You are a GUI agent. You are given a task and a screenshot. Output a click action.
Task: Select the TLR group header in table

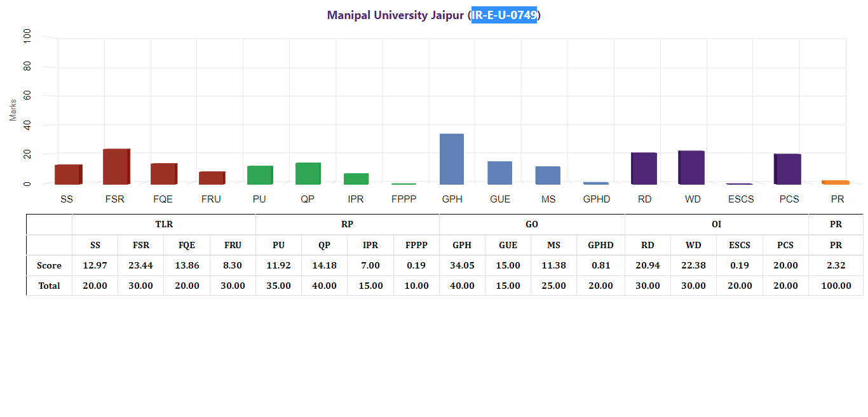pos(164,224)
